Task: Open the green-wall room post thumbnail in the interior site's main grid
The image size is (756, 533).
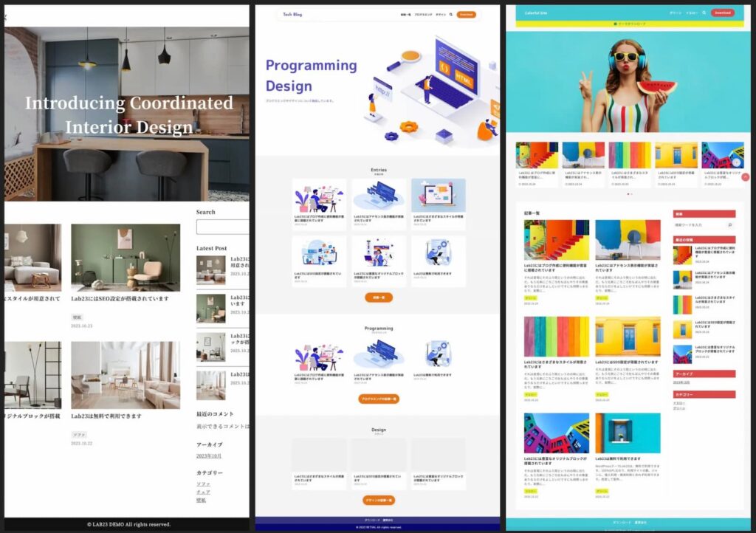Action: point(126,258)
